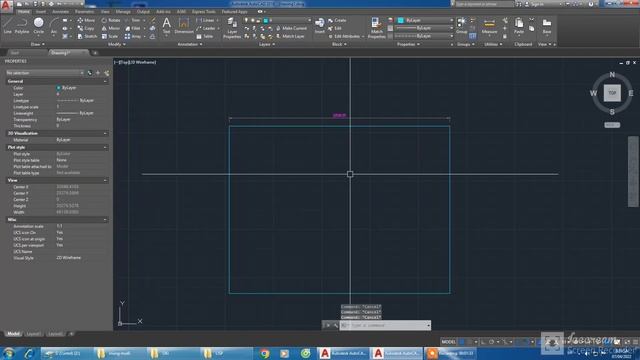The width and height of the screenshot is (640, 360).
Task: Click Color ByLayer swatch in Properties palette
Action: [x=58, y=88]
